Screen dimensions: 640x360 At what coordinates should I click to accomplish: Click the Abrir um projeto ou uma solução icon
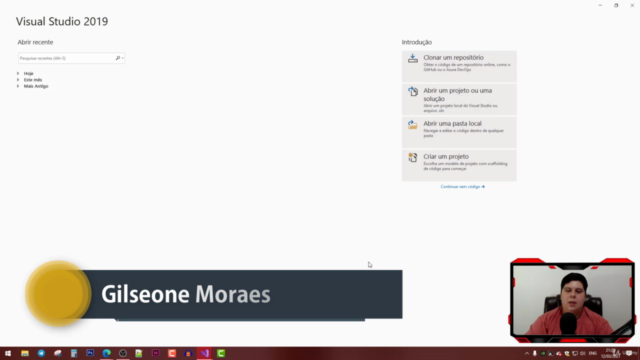[413, 91]
